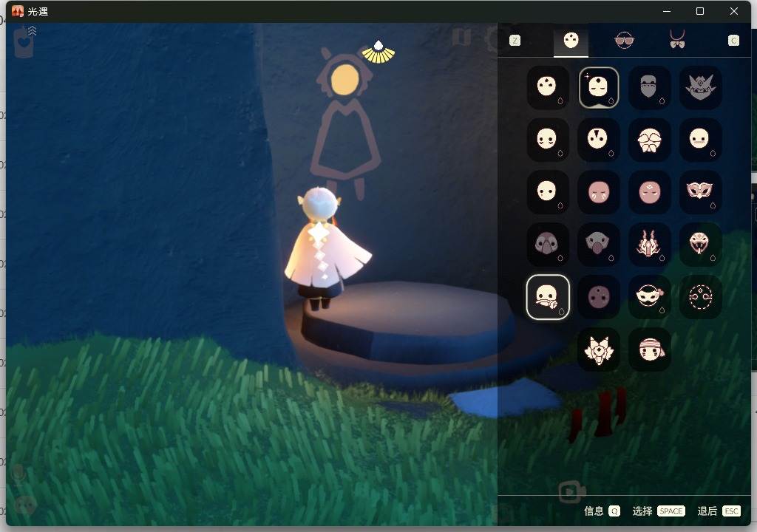Select the dark pink three-dot mask
Screen dimensions: 757x532
599,297
